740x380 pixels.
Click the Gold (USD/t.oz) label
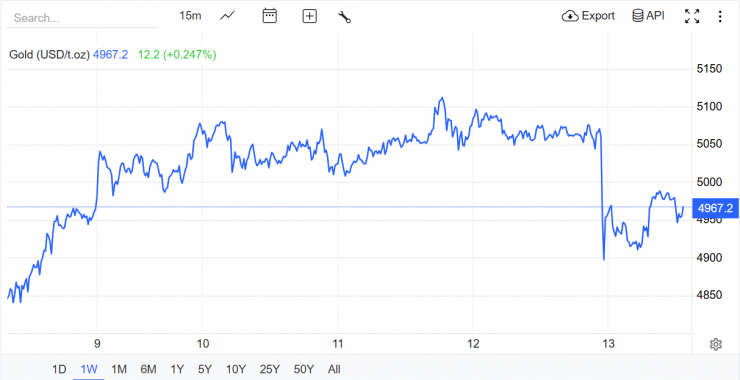(x=50, y=55)
